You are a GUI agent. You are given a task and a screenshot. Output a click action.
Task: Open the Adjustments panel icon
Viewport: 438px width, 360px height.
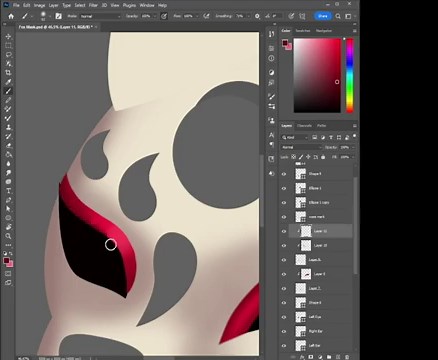click(x=271, y=72)
